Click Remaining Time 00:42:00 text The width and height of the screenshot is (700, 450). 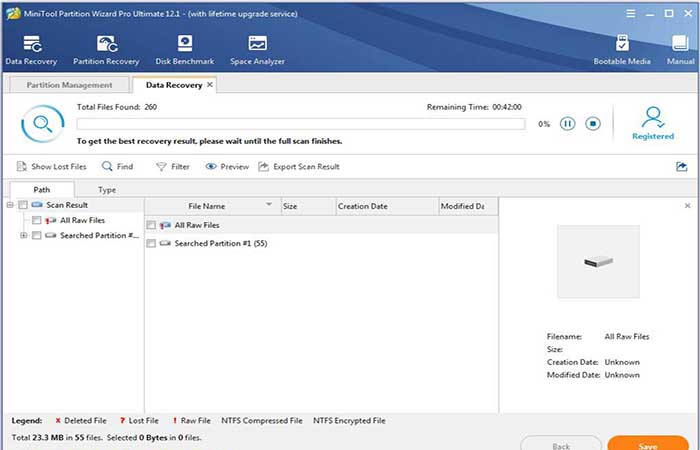[x=474, y=107]
